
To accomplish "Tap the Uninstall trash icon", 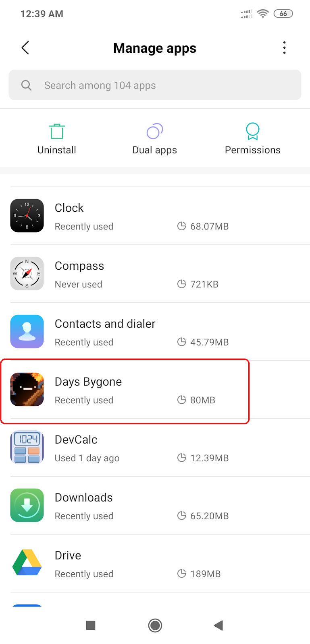I will pos(56,131).
